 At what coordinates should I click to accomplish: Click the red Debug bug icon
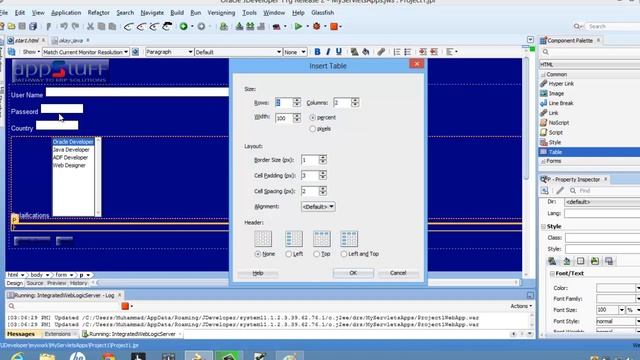pyautogui.click(x=316, y=27)
